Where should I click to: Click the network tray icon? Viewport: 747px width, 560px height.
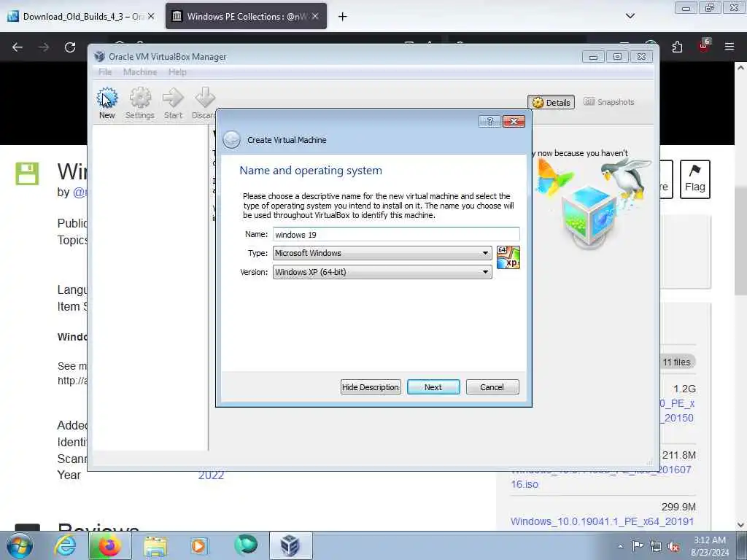point(656,546)
